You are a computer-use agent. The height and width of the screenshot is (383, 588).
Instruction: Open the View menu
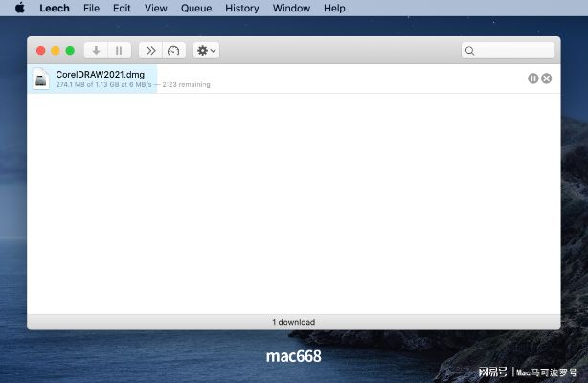[155, 8]
